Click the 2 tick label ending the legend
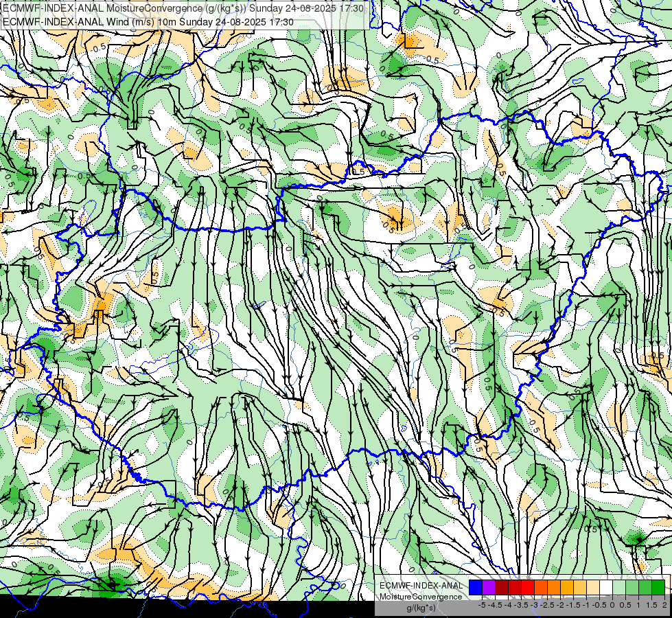 (x=664, y=605)
